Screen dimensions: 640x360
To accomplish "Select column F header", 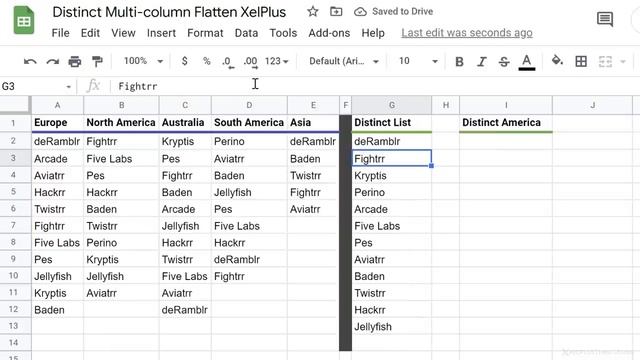I will click(x=345, y=105).
